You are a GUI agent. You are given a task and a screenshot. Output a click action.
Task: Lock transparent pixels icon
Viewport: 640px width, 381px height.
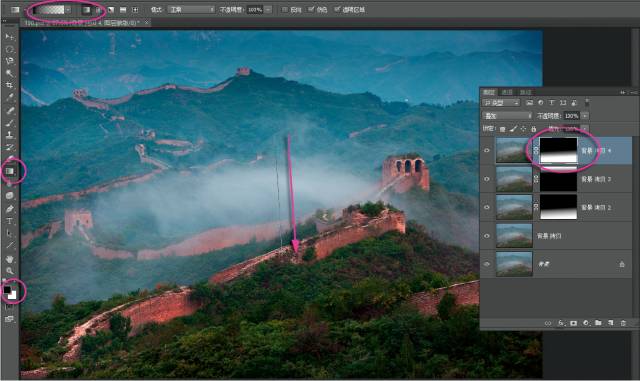coord(502,129)
